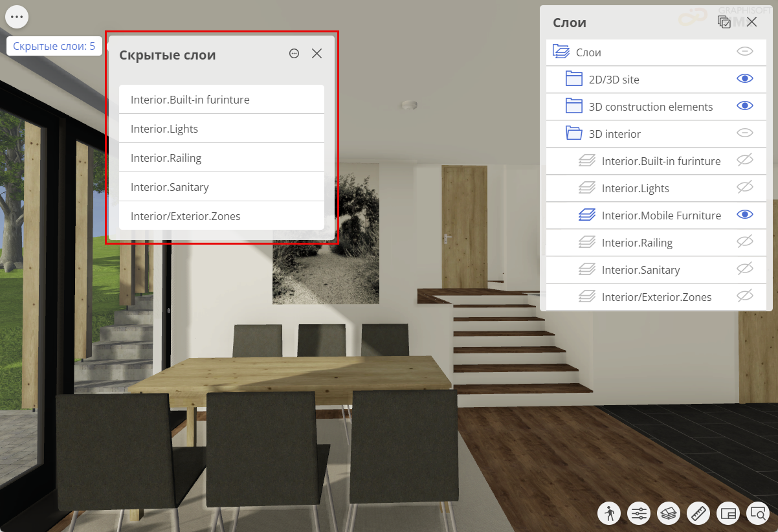Collapse the root Слои folder

[561, 52]
